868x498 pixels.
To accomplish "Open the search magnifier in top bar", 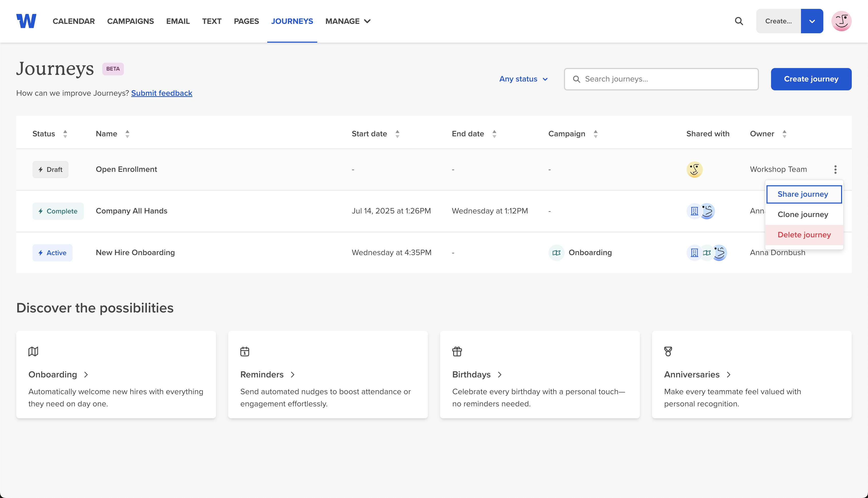I will [x=739, y=21].
